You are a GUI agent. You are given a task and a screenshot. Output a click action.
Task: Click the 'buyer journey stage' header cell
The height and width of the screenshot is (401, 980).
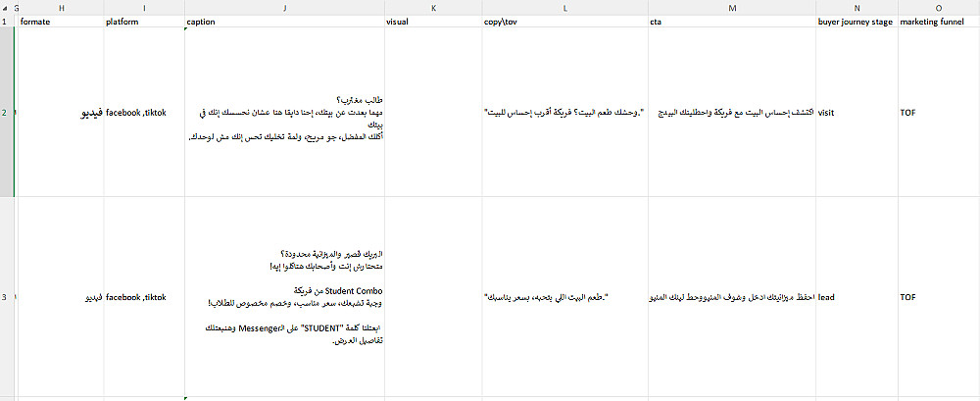[857, 22]
